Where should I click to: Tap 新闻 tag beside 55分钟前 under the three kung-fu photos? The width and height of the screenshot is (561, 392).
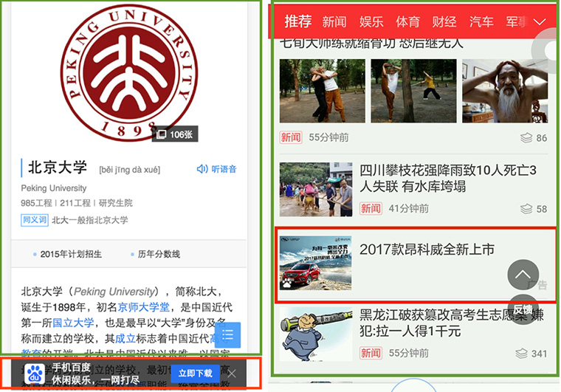pyautogui.click(x=291, y=137)
